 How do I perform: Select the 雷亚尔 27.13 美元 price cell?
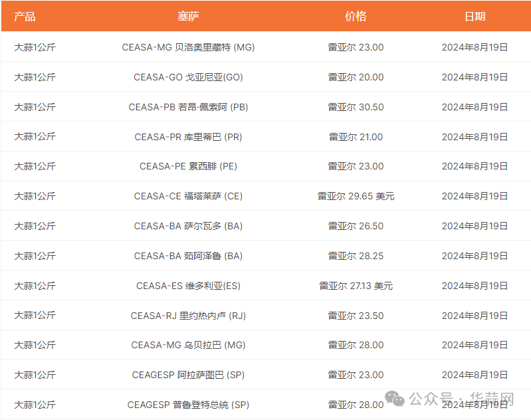coord(356,286)
